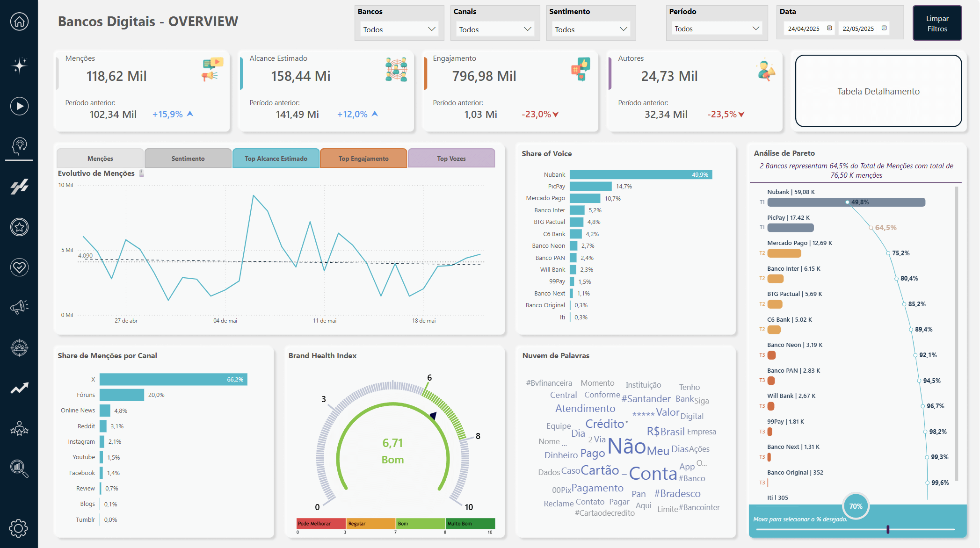This screenshot has height=548, width=980.
Task: Click info marker beside Evolutivo de Menções
Action: (142, 173)
